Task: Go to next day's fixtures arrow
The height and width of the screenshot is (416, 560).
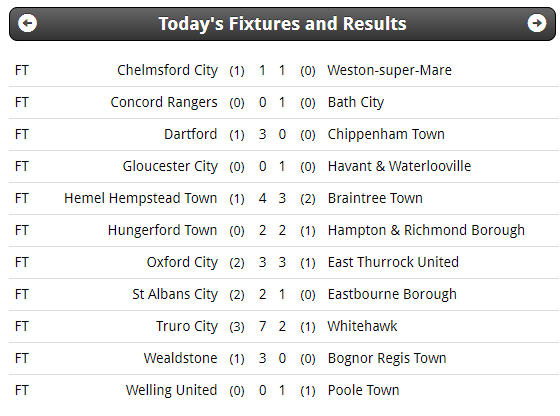Action: (537, 24)
